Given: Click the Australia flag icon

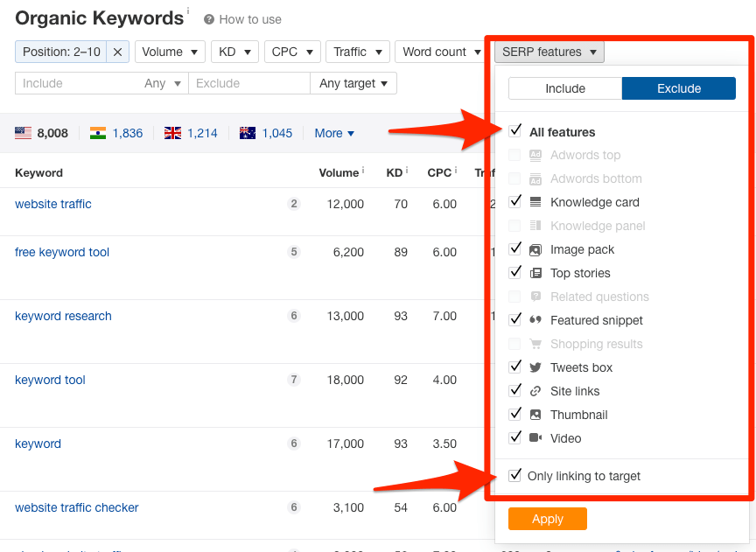Looking at the screenshot, I should pyautogui.click(x=248, y=133).
